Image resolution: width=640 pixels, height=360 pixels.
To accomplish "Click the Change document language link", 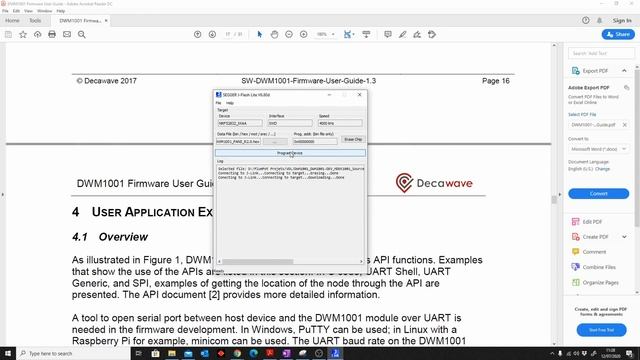I will pyautogui.click(x=602, y=169).
